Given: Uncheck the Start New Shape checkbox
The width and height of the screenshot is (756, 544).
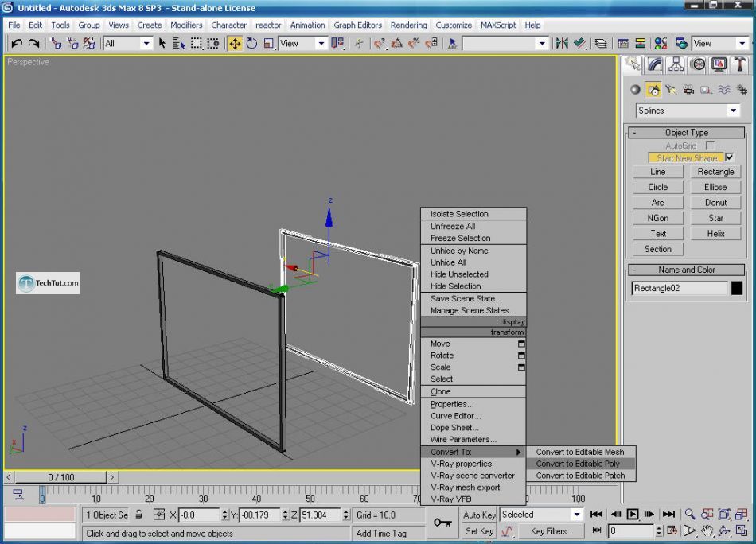Looking at the screenshot, I should (x=730, y=157).
